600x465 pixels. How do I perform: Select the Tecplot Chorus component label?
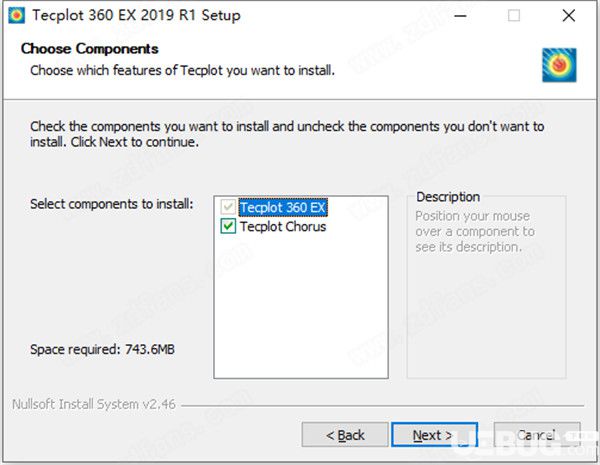click(x=283, y=227)
